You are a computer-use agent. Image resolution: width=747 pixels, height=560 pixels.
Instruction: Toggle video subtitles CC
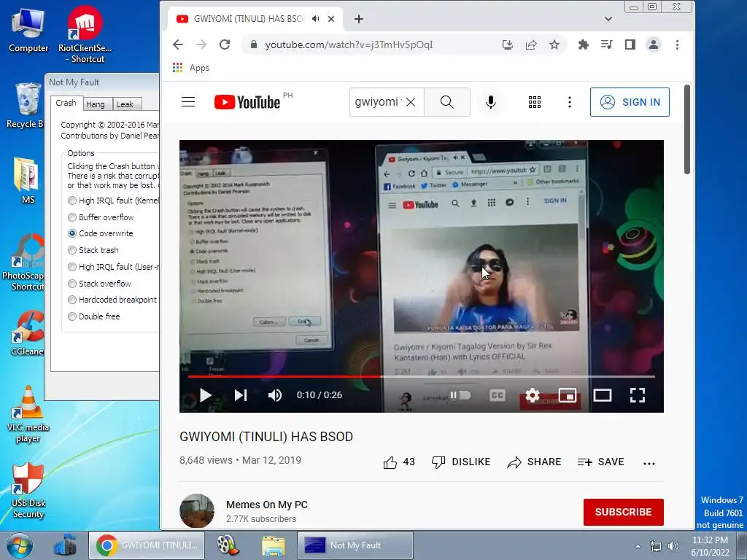coord(497,395)
